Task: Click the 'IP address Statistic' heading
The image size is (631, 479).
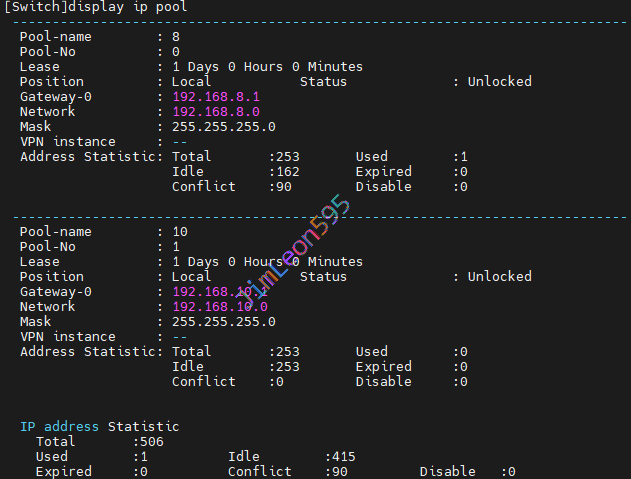Action: pyautogui.click(x=99, y=427)
